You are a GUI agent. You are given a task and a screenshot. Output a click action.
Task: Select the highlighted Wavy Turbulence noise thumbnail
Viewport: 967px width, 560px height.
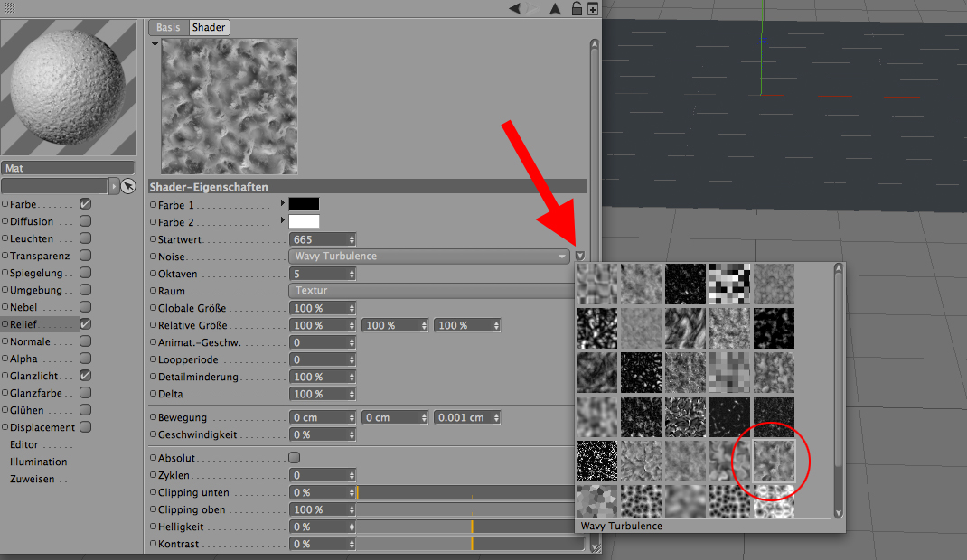774,461
